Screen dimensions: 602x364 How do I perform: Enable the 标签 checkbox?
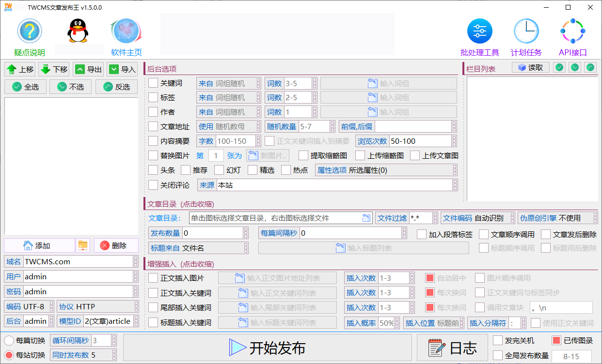point(153,97)
